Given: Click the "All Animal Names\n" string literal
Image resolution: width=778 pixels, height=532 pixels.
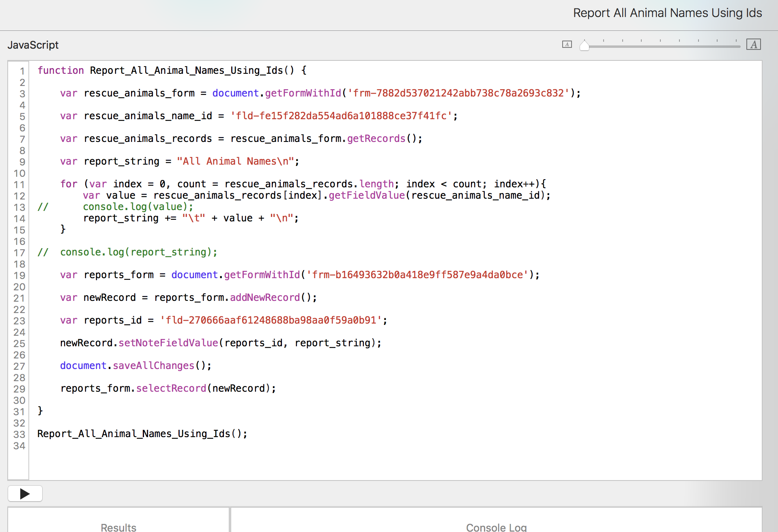Looking at the screenshot, I should pos(235,161).
